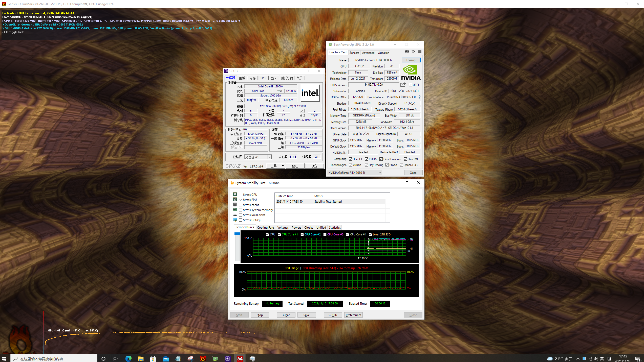
Task: Open the FurMark taskbar icon
Action: (203, 358)
